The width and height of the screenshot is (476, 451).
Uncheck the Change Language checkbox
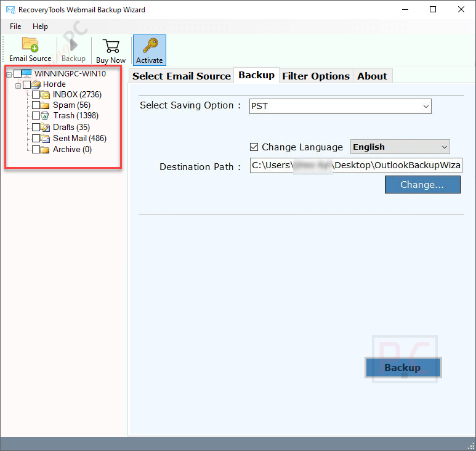pyautogui.click(x=254, y=147)
